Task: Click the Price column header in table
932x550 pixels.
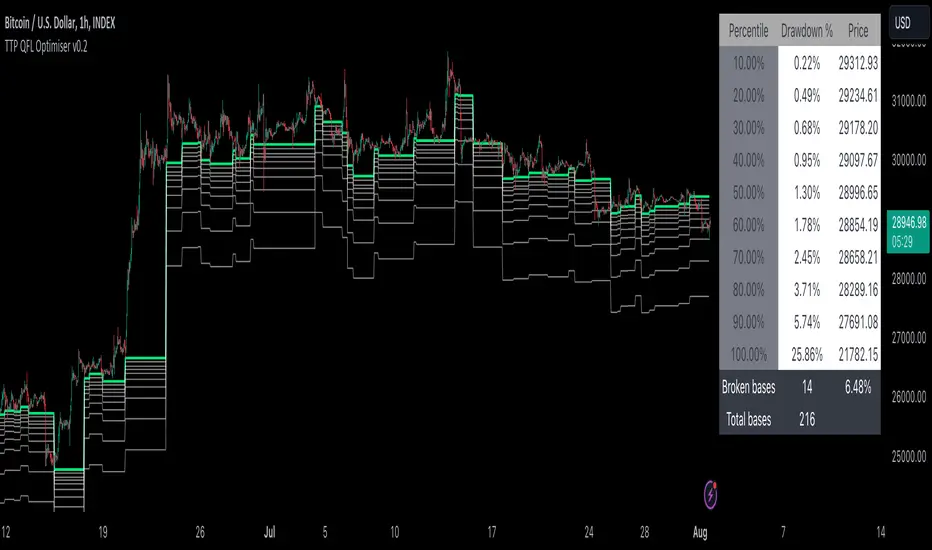Action: [x=857, y=31]
